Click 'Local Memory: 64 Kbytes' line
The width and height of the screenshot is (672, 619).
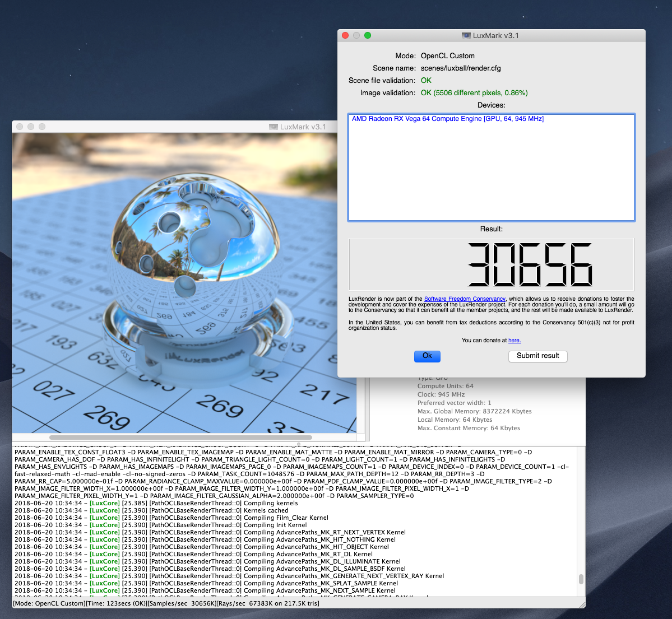coord(455,420)
